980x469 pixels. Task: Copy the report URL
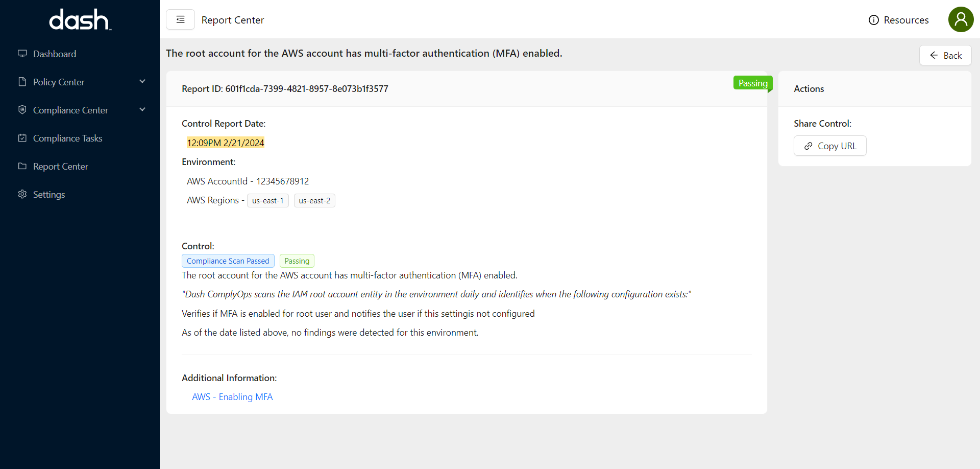tap(830, 146)
